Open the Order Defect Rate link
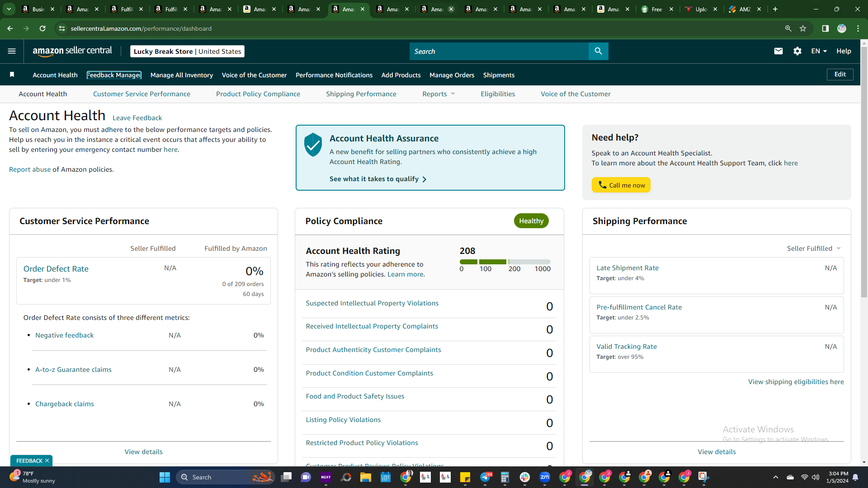This screenshot has width=868, height=488. [x=56, y=269]
